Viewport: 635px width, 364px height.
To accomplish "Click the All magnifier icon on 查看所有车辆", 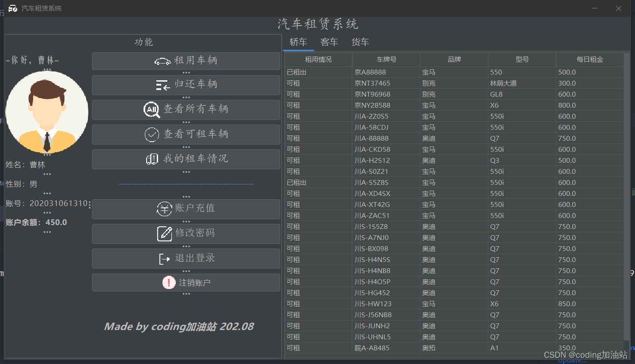I will click(x=152, y=109).
